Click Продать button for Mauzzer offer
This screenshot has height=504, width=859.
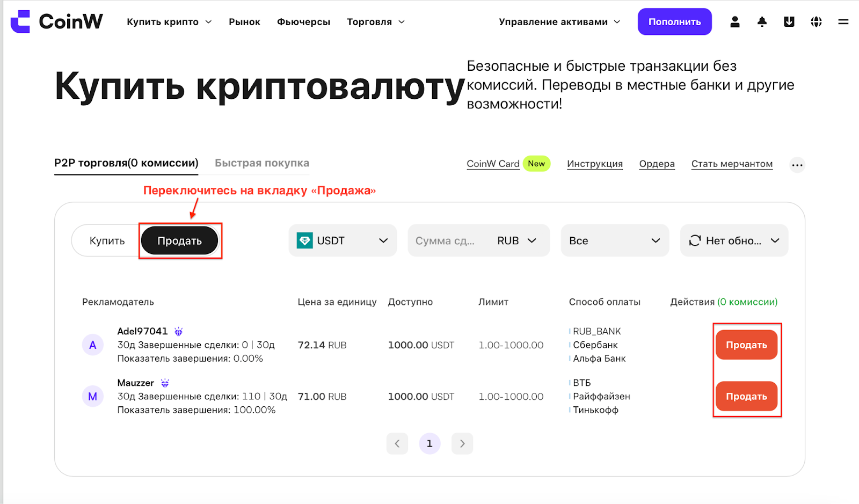click(746, 396)
